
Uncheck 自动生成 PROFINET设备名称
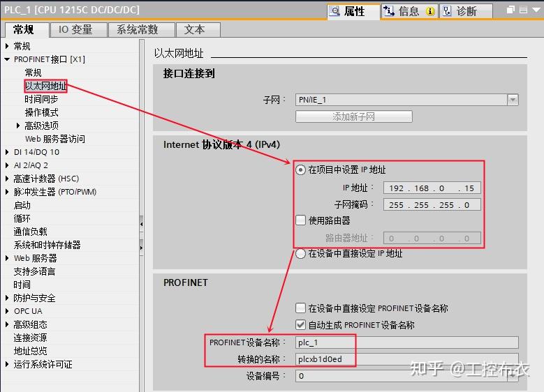(x=300, y=325)
